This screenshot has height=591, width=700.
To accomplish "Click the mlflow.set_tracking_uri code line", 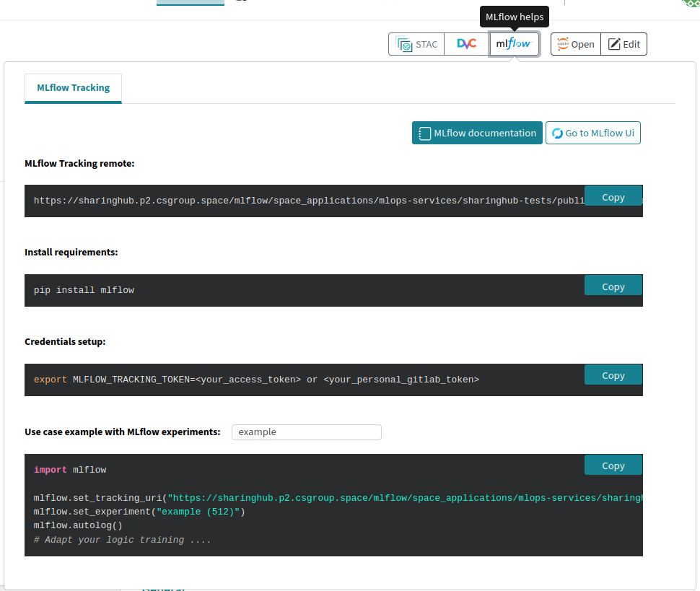I will (x=338, y=498).
